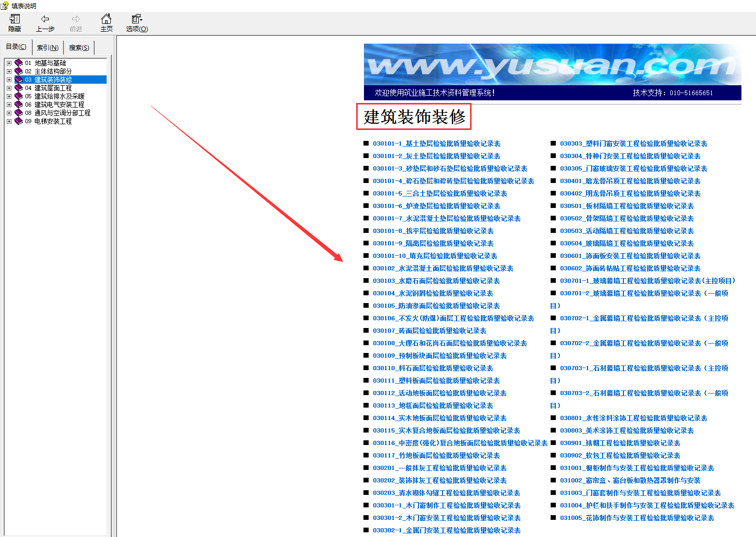Select the 08 通风与空调分部工程 tree item

(x=58, y=113)
